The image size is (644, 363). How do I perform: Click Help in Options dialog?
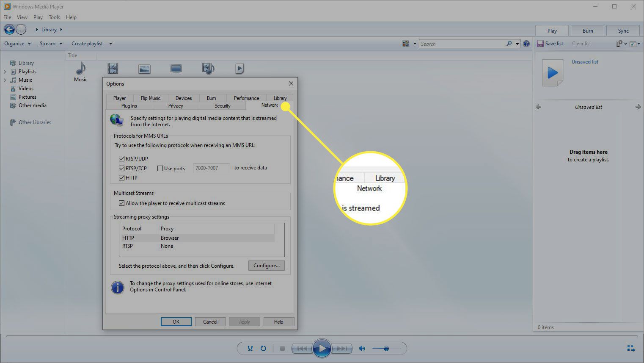click(278, 322)
